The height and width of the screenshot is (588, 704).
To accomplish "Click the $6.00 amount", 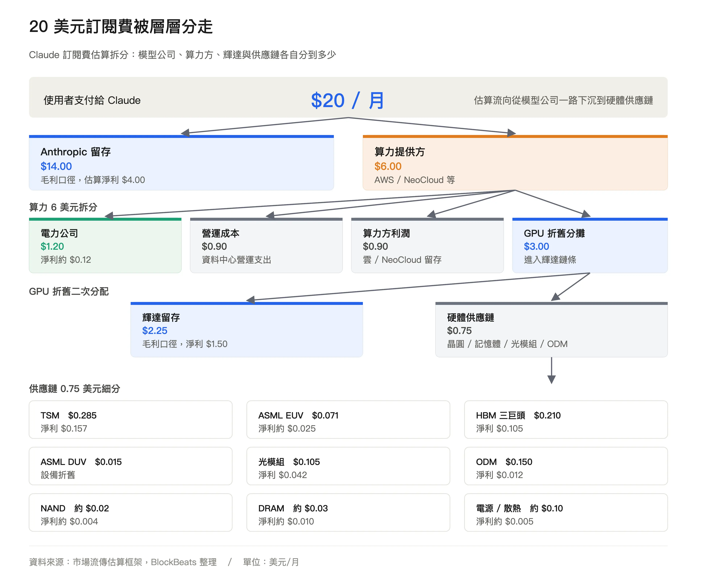I will (388, 166).
